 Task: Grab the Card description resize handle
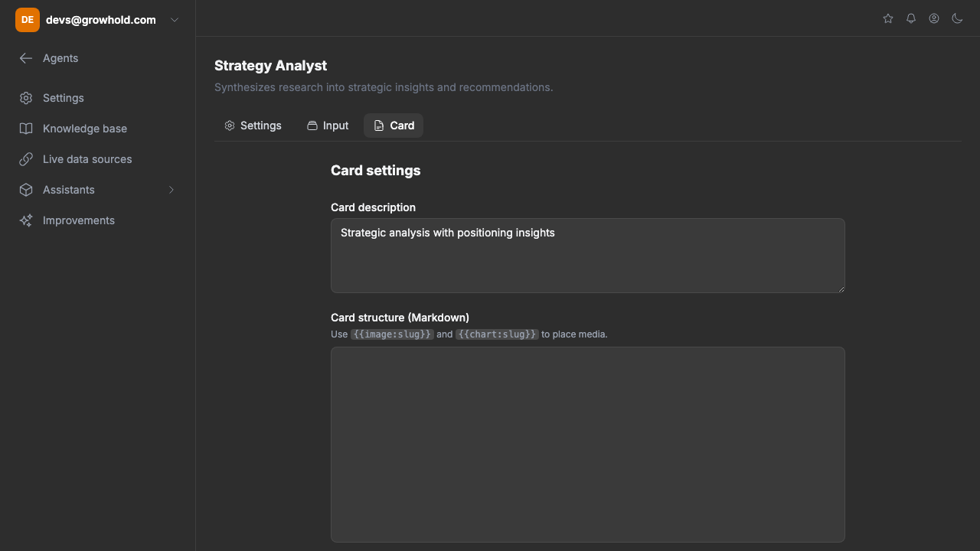pyautogui.click(x=841, y=289)
